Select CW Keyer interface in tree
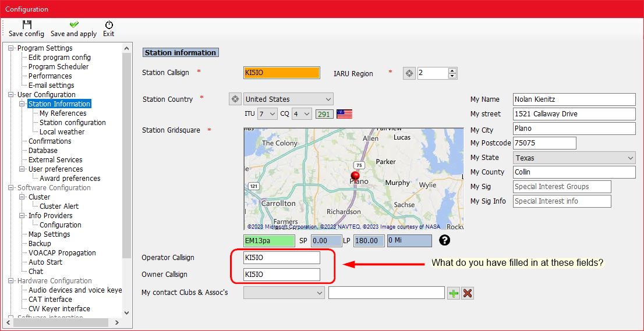Image resolution: width=644 pixels, height=331 pixels. 59,308
